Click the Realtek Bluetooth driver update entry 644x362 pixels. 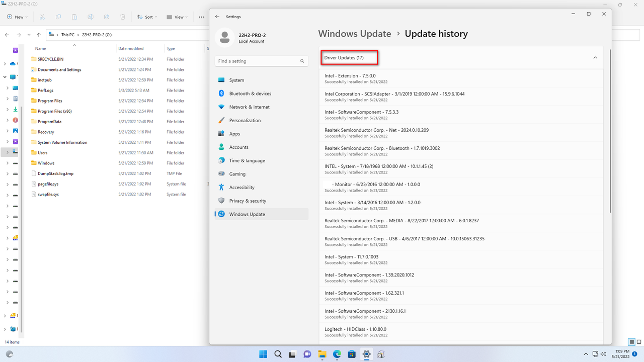click(461, 151)
